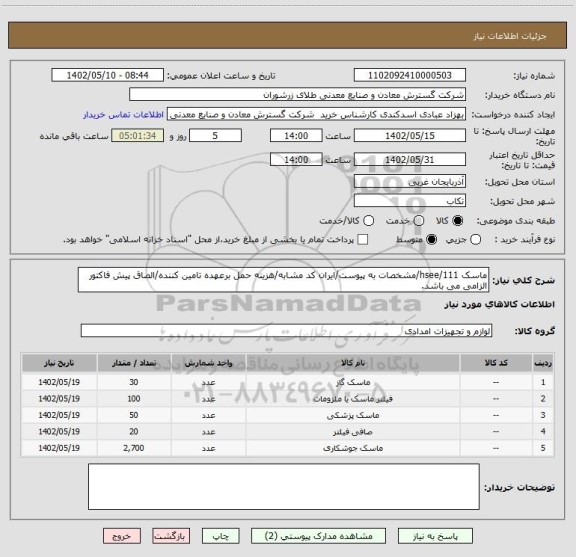Click date 1402/05/19 in ماسک گاز row

pos(59,382)
